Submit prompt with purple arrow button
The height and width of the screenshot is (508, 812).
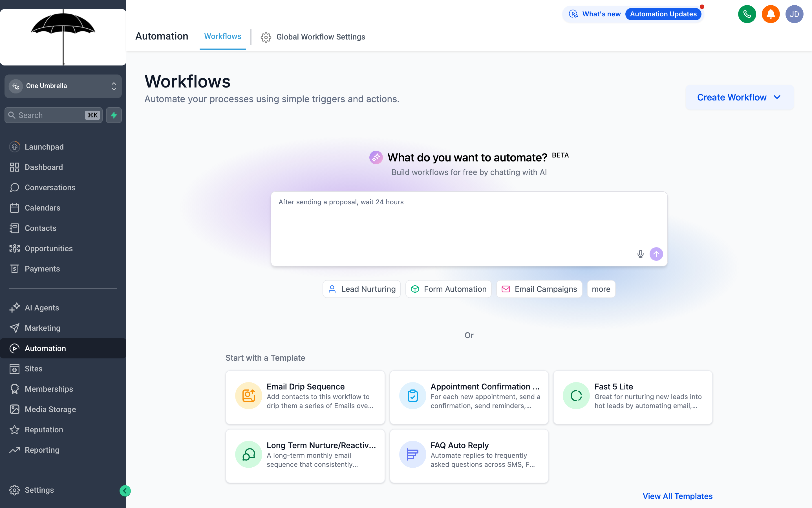[656, 254]
